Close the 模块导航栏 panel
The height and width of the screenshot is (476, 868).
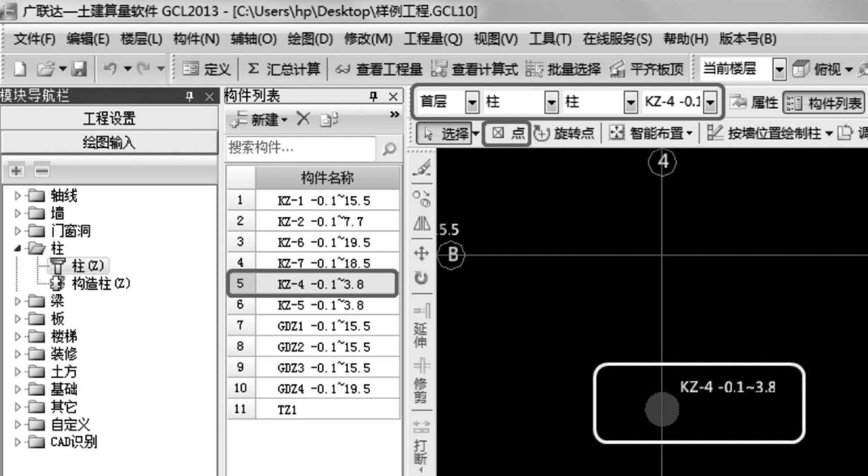coord(209,97)
